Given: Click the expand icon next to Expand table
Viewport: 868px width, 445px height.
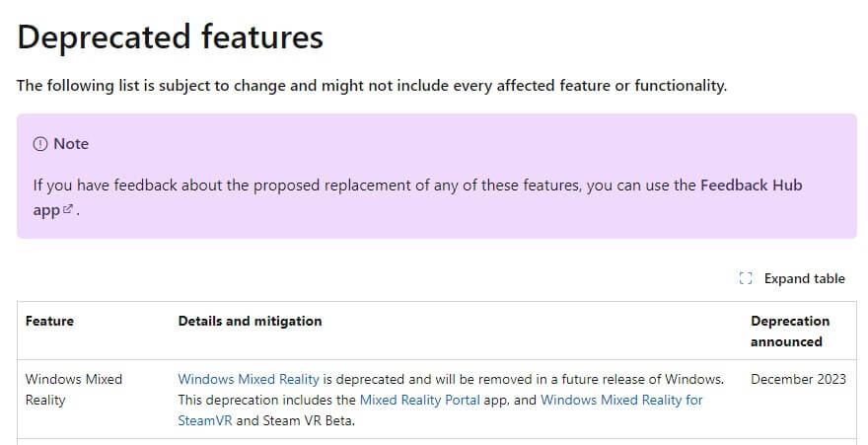Looking at the screenshot, I should click(x=746, y=278).
